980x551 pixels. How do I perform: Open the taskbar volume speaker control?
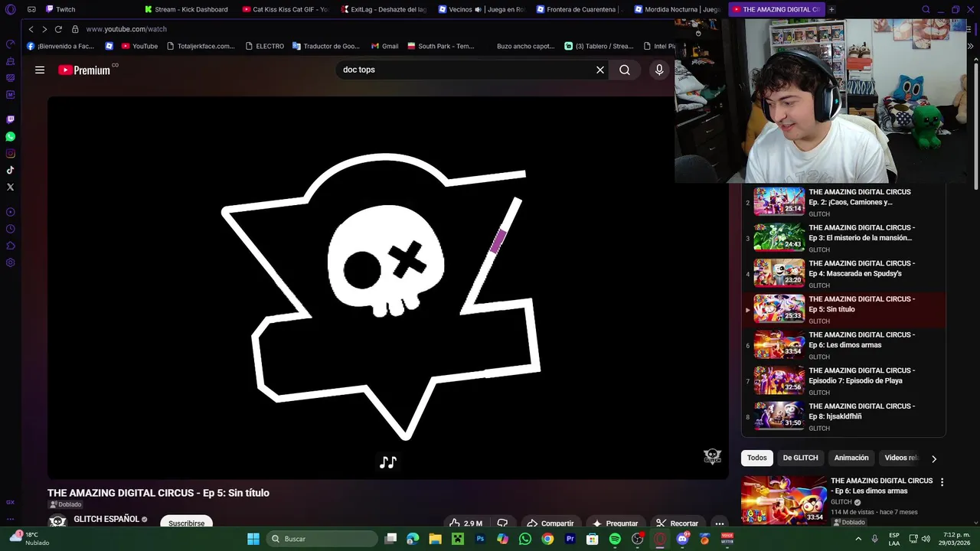(x=926, y=538)
